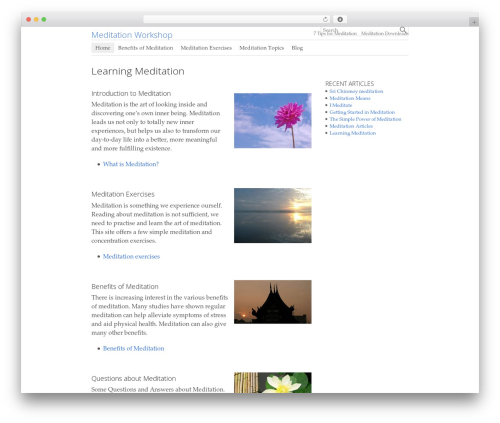Viewport: 500px width, 423px height.
Task: Open 'Sri Chinmoy meditation' recent article
Action: coord(356,91)
